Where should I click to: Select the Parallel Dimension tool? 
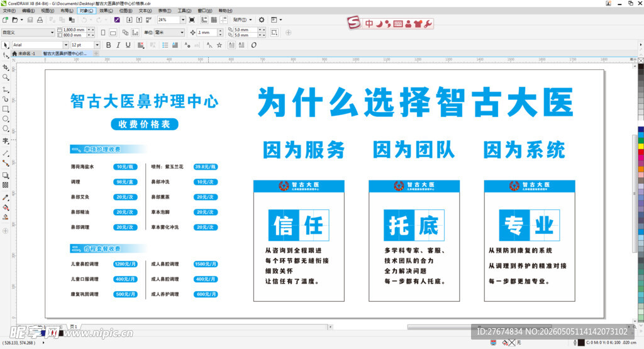[x=5, y=153]
